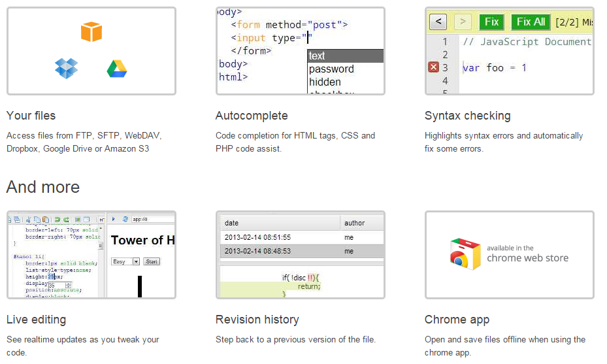This screenshot has width=607, height=364.
Task: Click the blue run arrow in preview pane
Action: pyautogui.click(x=114, y=219)
